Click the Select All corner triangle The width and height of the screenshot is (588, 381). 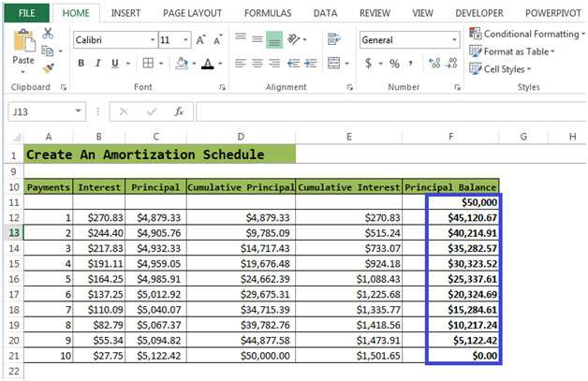16,137
